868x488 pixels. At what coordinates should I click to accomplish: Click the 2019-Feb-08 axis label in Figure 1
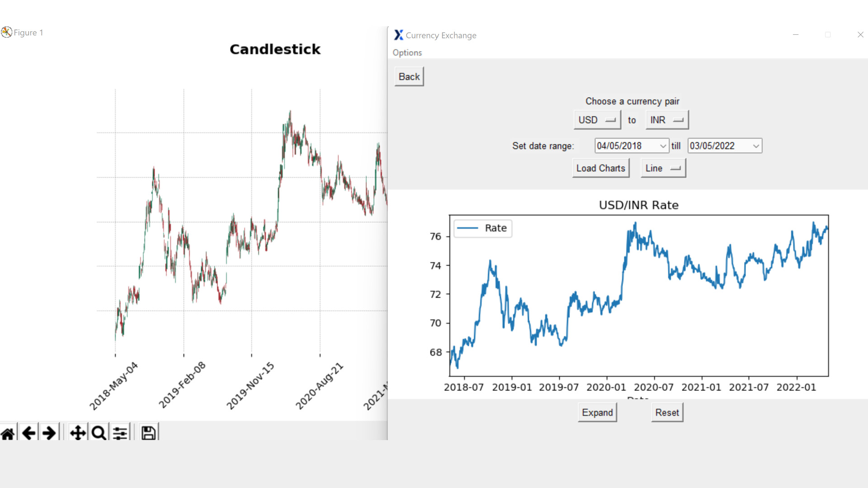click(182, 385)
